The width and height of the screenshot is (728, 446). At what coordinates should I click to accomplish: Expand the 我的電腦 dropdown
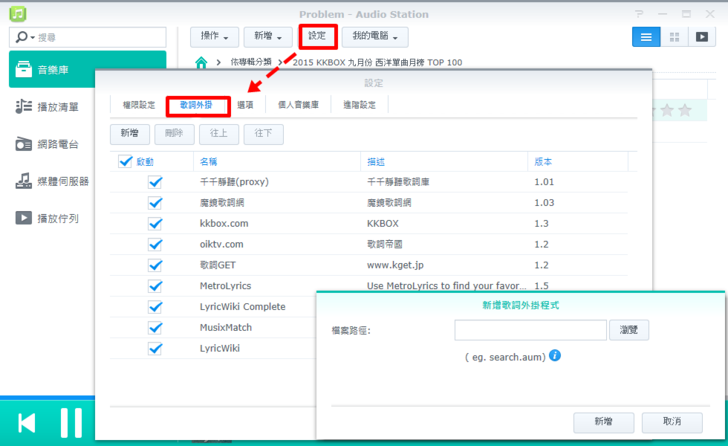pos(375,37)
